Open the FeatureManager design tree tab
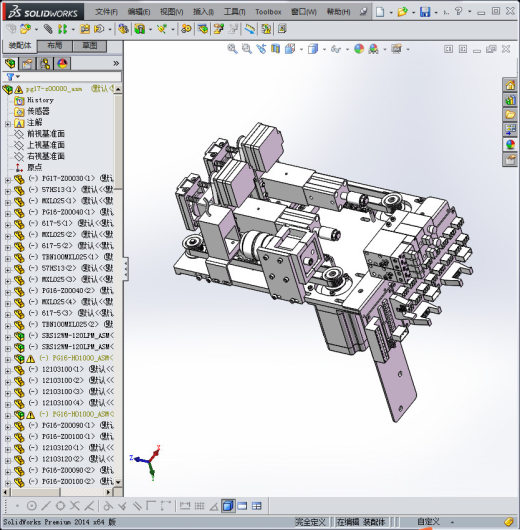This screenshot has height=530, width=520. (10, 64)
